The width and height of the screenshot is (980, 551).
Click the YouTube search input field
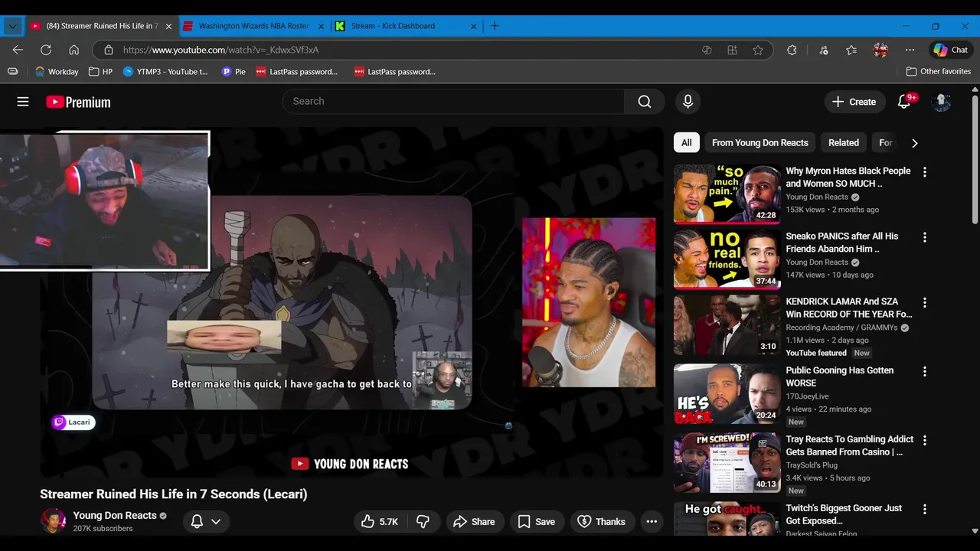(x=453, y=102)
